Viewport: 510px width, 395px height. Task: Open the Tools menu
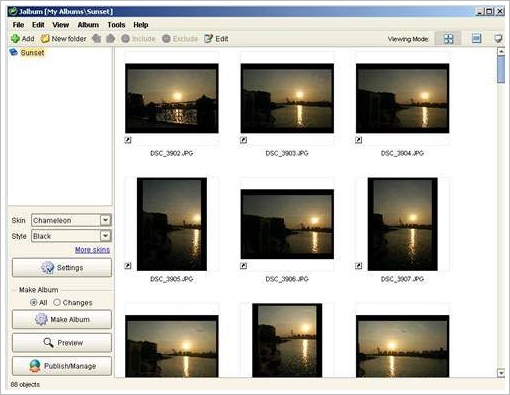[116, 25]
